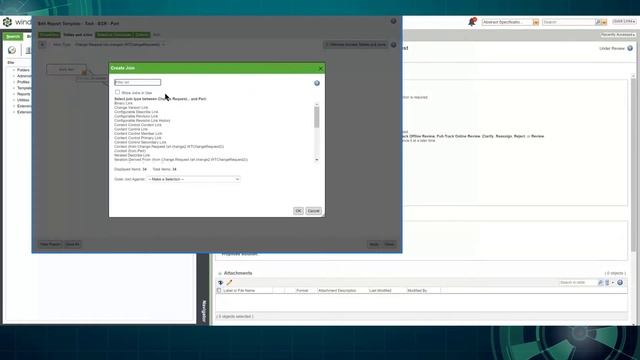The image size is (640, 360).
Task: Select Context (from Part) join type
Action: [x=130, y=151]
